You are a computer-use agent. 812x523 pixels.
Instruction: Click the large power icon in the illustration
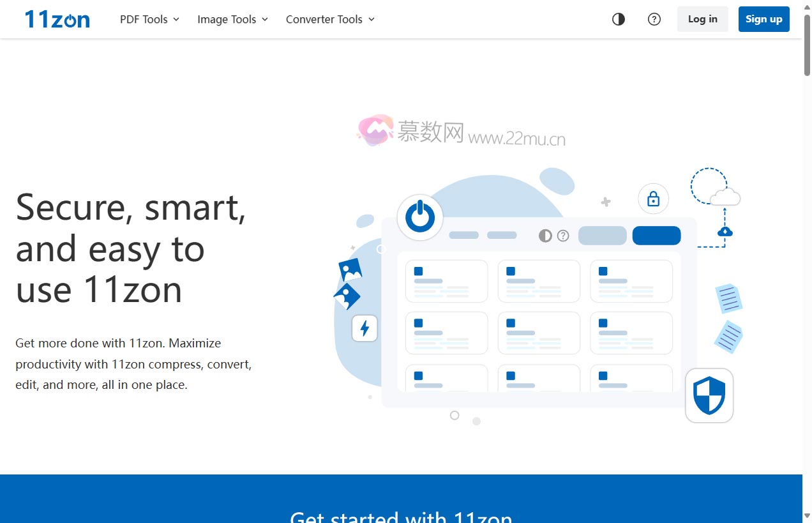point(420,218)
